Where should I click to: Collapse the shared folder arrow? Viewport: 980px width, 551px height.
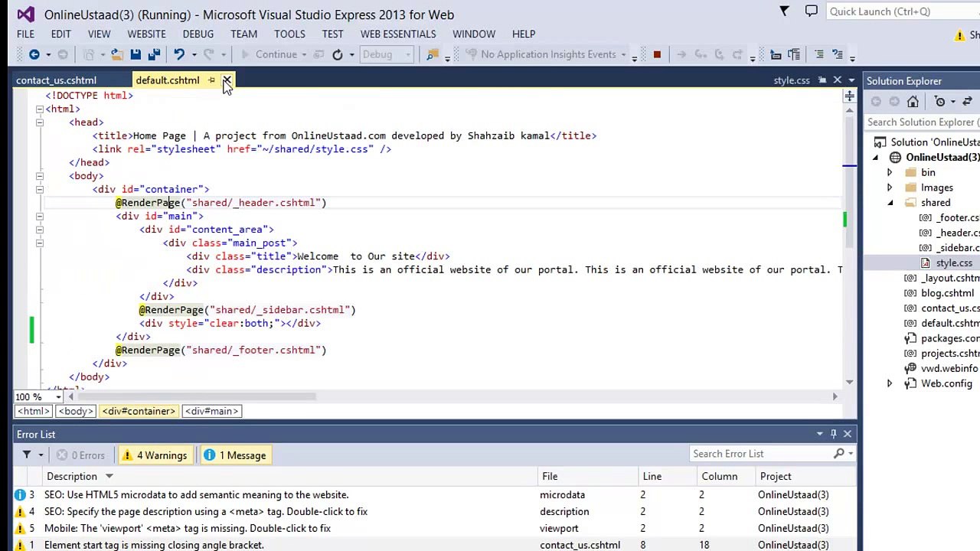(890, 203)
